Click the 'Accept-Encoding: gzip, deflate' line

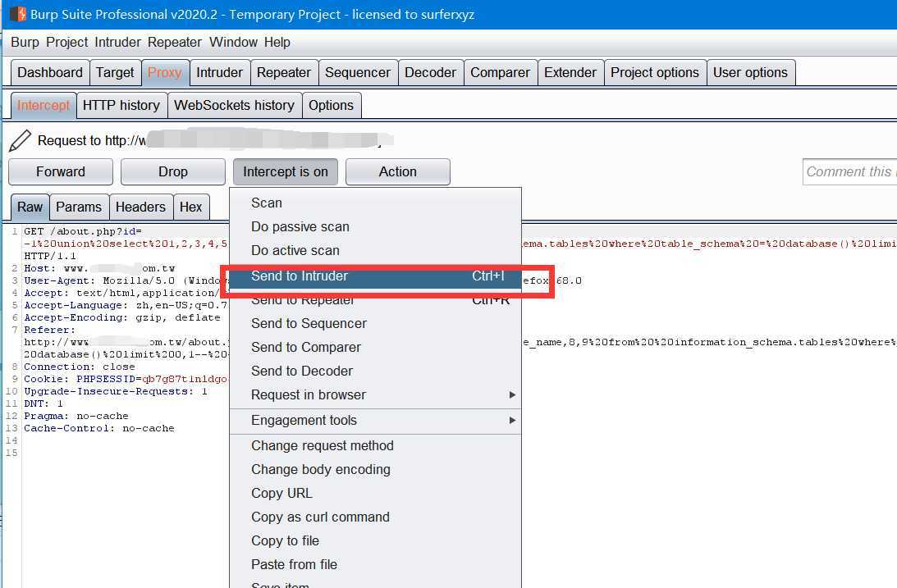tap(121, 317)
